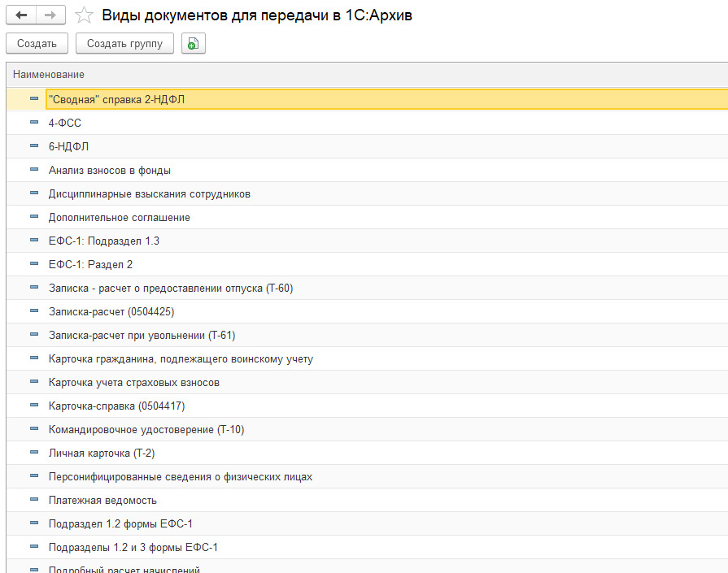Click the row icon beside 4-ФСС
Screen dimensions: 728x573
point(34,123)
